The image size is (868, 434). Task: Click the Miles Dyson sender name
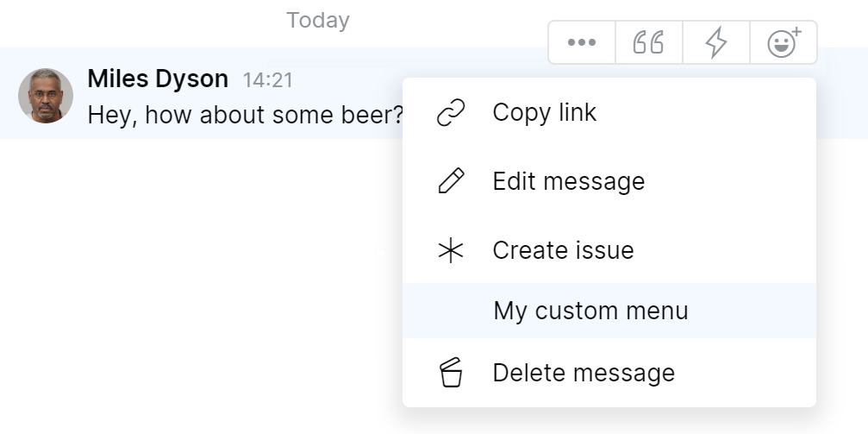click(158, 79)
